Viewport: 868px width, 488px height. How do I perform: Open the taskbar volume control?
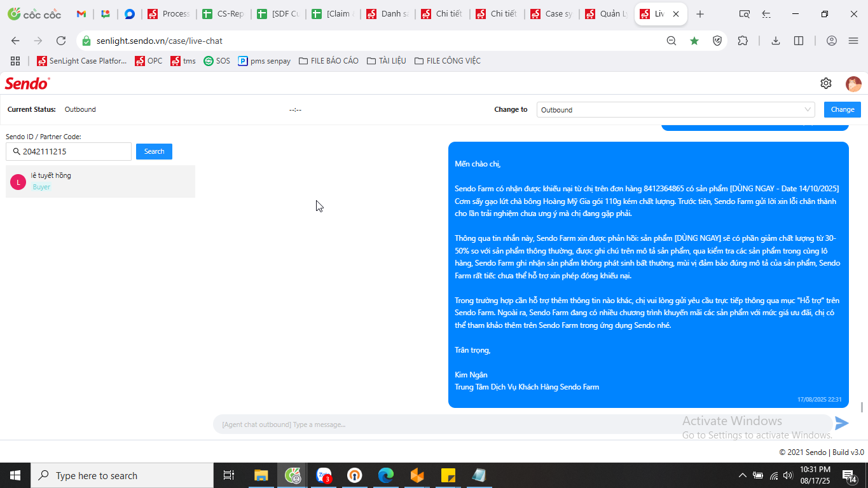pos(788,475)
